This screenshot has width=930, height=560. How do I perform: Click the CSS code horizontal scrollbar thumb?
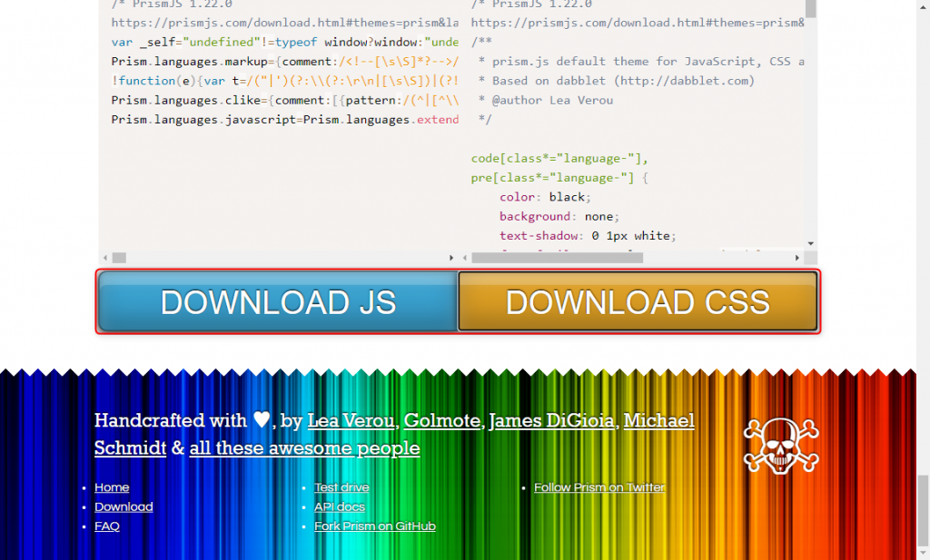point(558,258)
